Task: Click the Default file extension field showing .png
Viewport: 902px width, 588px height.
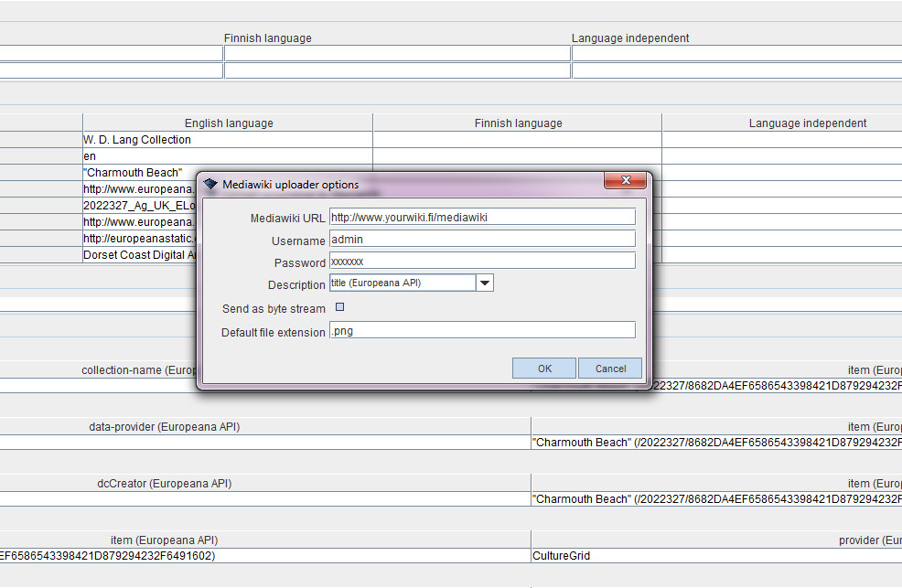Action: click(x=482, y=330)
